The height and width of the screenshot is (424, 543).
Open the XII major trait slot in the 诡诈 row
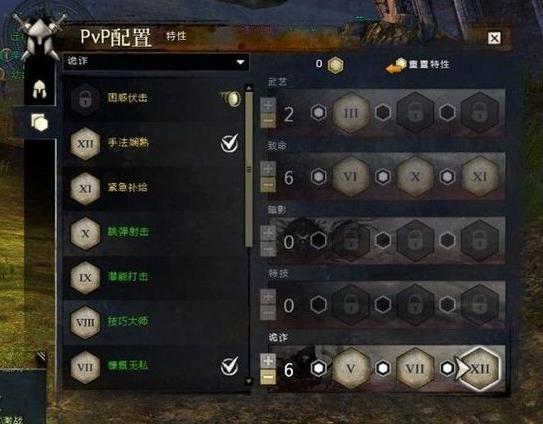480,369
